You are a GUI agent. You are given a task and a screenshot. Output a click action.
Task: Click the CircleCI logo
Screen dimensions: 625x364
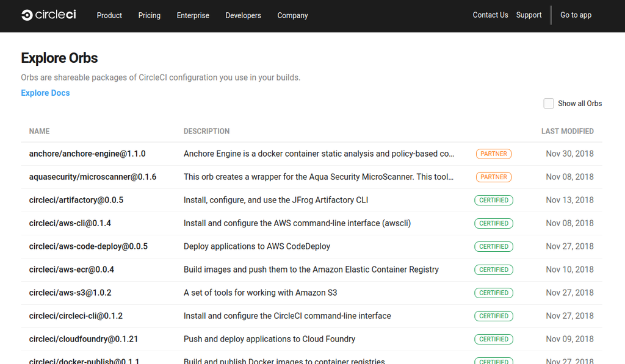click(x=49, y=15)
